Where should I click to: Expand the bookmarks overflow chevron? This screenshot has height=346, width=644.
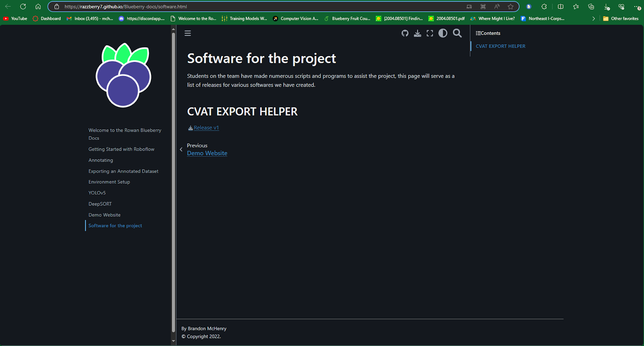[593, 19]
